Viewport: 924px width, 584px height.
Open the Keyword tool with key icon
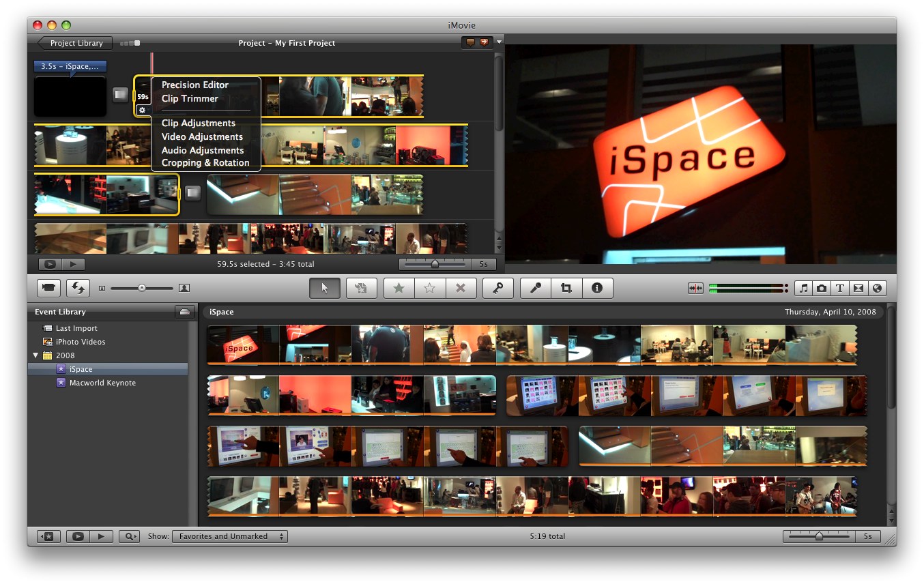pos(497,288)
